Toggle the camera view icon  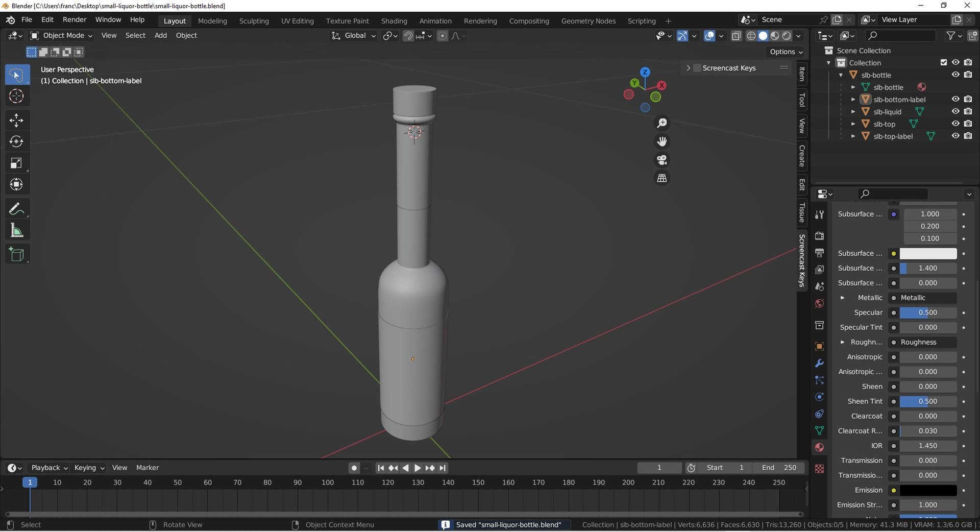coord(662,160)
